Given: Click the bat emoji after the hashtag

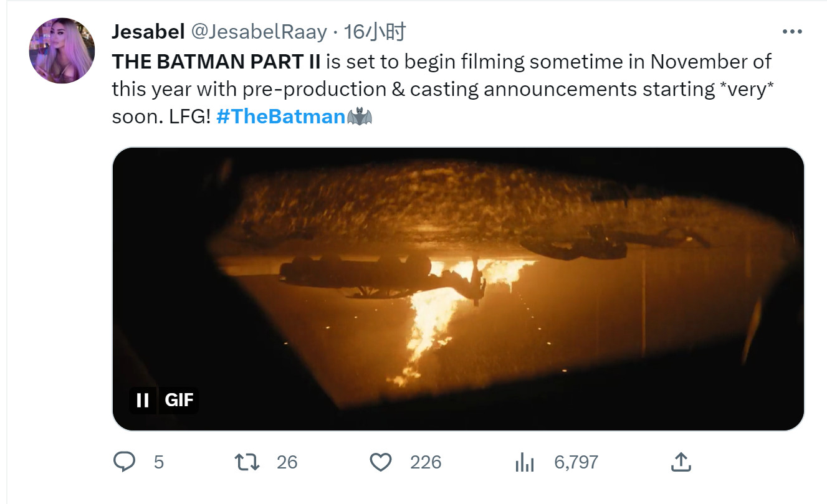Looking at the screenshot, I should click(360, 116).
